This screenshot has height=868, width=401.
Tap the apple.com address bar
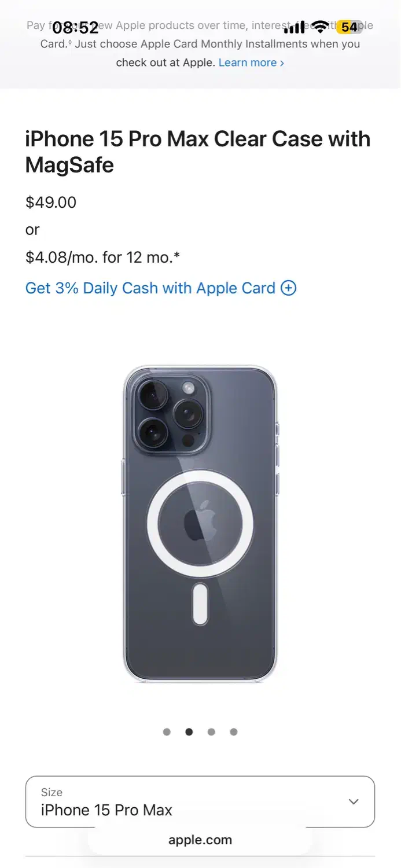click(x=200, y=840)
